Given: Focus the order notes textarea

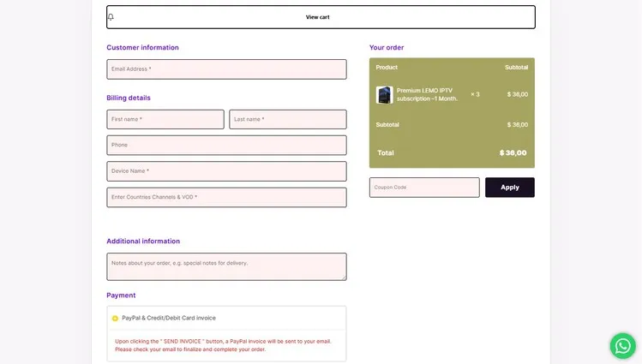Looking at the screenshot, I should click(x=226, y=266).
